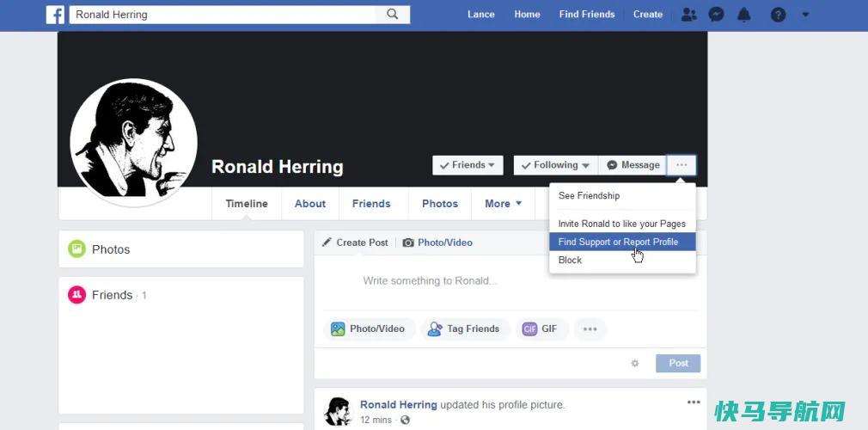The height and width of the screenshot is (430, 868).
Task: Open the Friends status dropdown button
Action: [x=468, y=165]
